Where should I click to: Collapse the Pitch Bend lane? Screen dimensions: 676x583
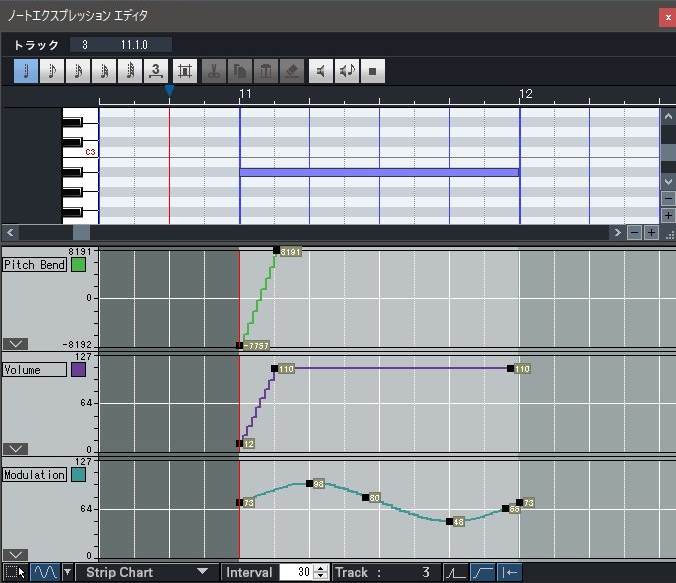click(14, 343)
